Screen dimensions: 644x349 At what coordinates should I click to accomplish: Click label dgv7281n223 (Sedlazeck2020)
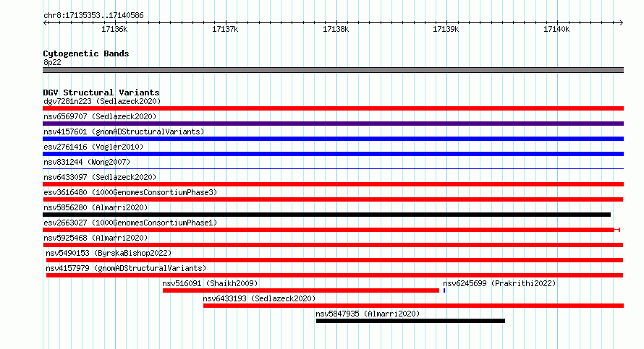[x=102, y=101]
